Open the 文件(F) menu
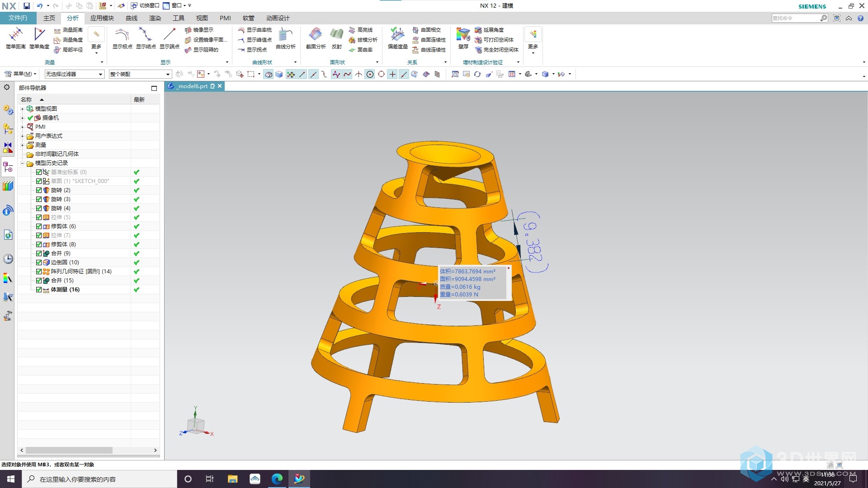 18,18
